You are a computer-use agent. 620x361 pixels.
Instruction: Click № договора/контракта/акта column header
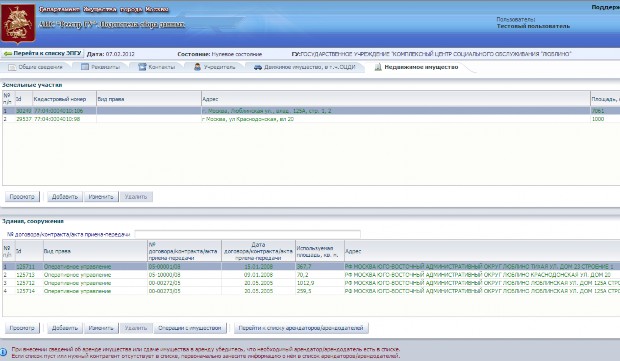coord(184,251)
